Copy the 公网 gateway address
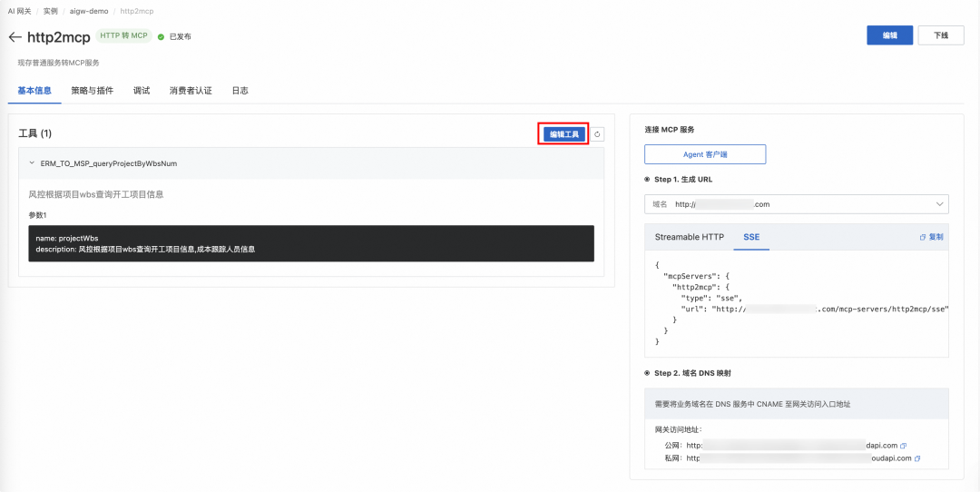 [904, 446]
